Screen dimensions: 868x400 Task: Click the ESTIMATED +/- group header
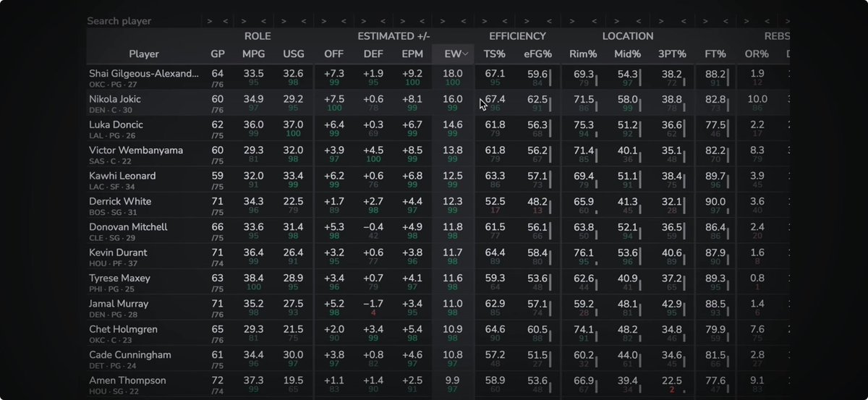click(393, 35)
